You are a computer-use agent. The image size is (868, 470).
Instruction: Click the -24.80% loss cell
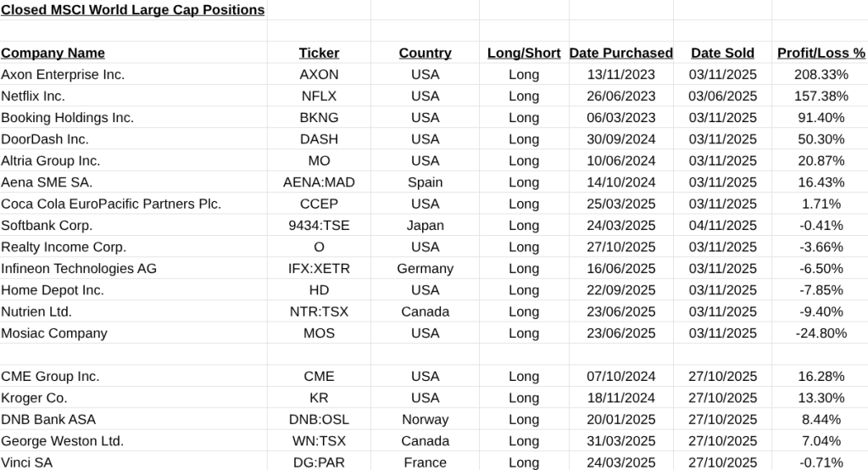pyautogui.click(x=821, y=333)
